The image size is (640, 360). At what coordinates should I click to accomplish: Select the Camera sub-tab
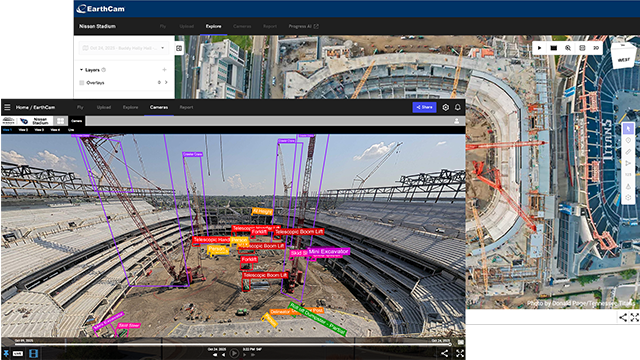(x=77, y=121)
